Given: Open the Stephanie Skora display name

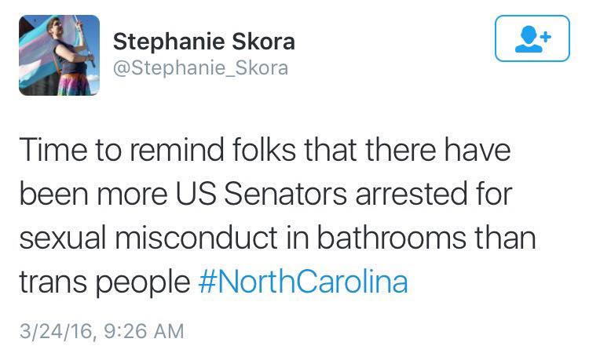Looking at the screenshot, I should [204, 42].
